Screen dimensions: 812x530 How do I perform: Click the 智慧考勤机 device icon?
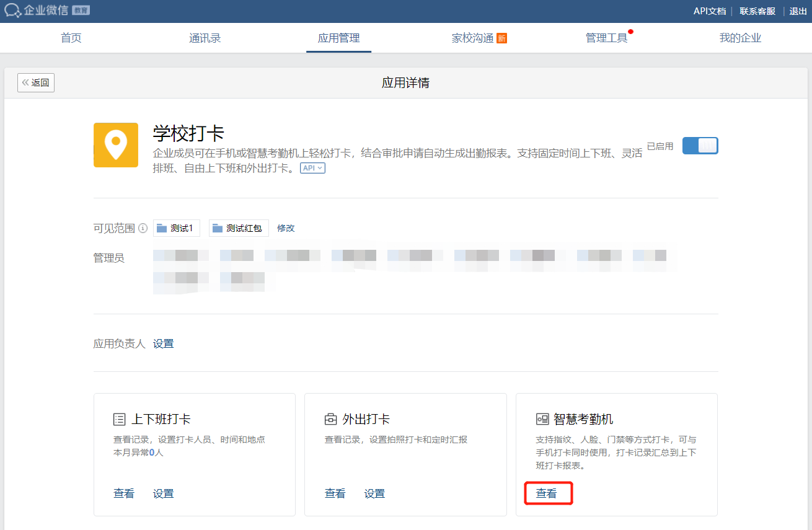pyautogui.click(x=542, y=420)
